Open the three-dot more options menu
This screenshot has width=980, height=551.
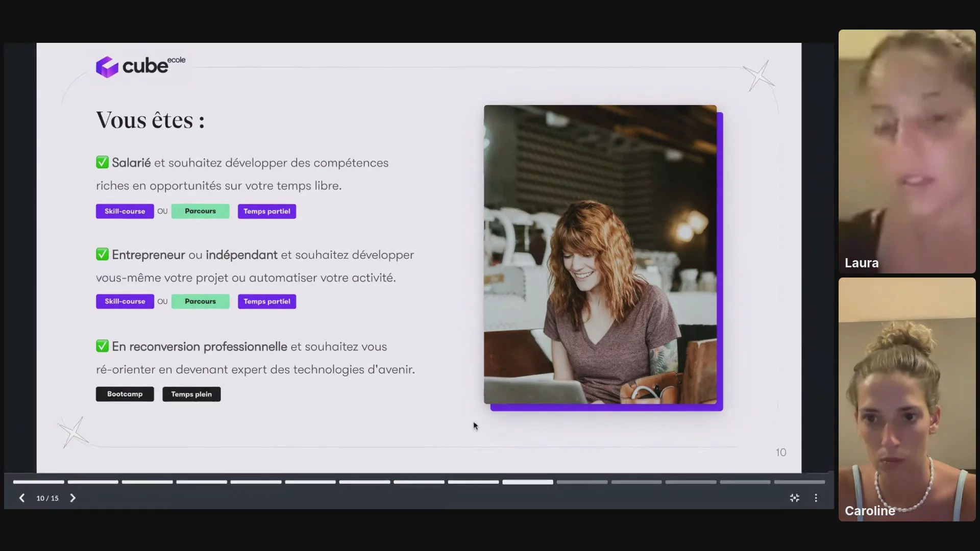(816, 498)
